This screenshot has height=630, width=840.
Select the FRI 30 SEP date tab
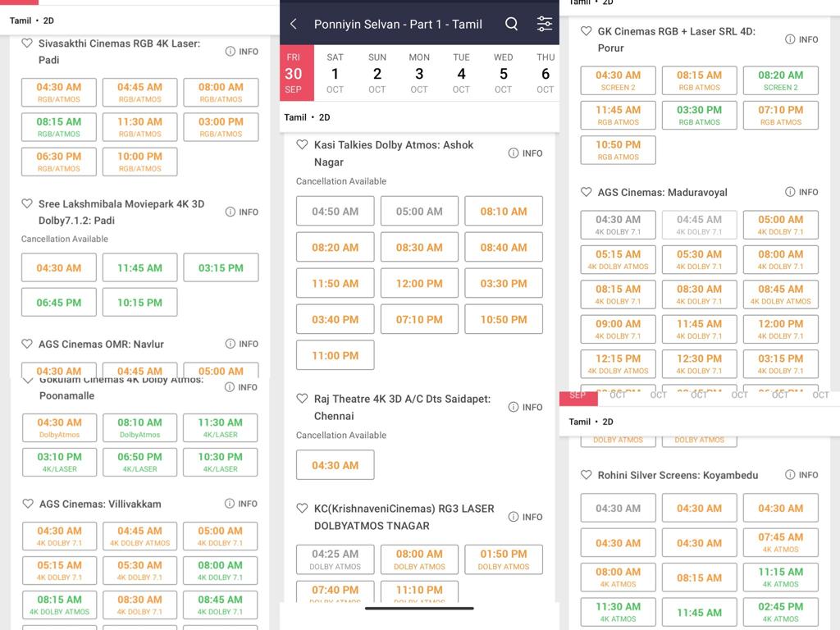[x=297, y=73]
